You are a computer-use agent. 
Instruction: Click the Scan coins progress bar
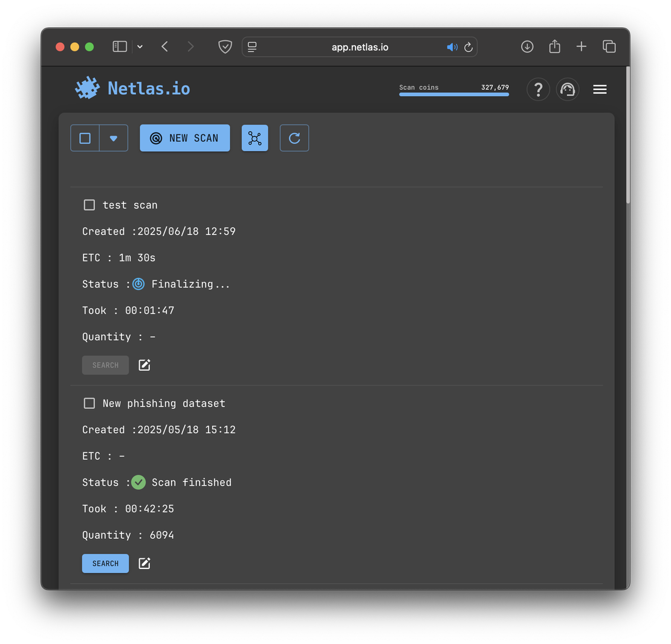(x=454, y=94)
